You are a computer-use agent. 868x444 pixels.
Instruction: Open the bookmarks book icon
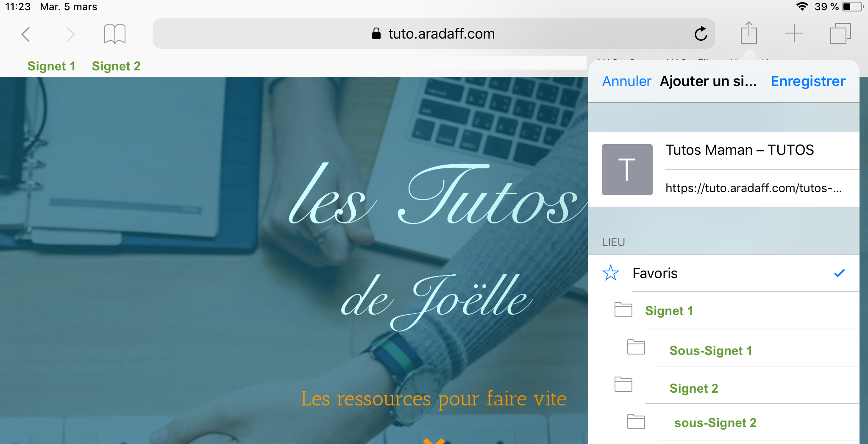[x=114, y=34]
